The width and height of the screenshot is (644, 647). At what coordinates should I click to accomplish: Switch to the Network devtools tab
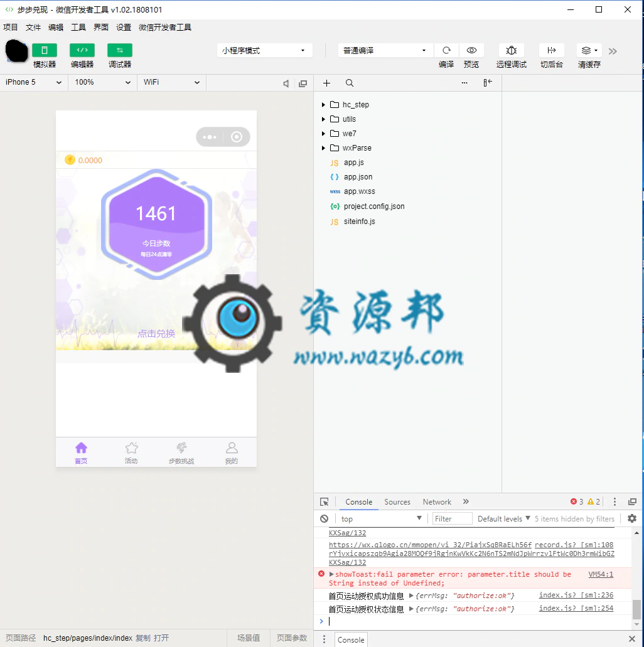[437, 502]
